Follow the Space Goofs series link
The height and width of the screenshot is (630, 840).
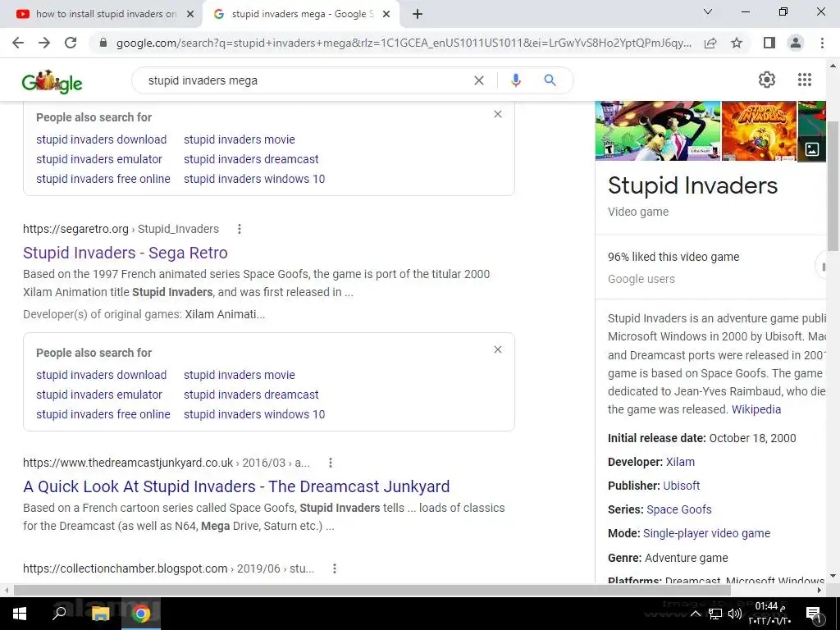[x=678, y=509]
